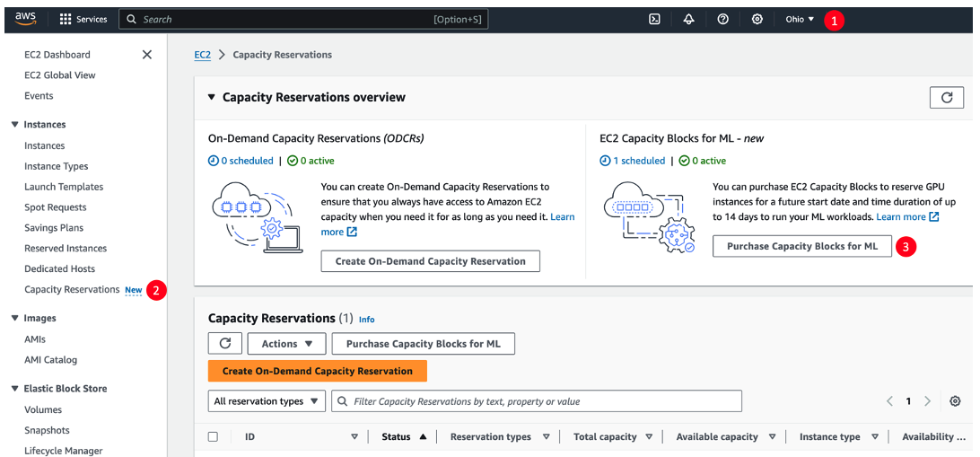
Task: Click the ODCR cloud illustration
Action: 257,217
